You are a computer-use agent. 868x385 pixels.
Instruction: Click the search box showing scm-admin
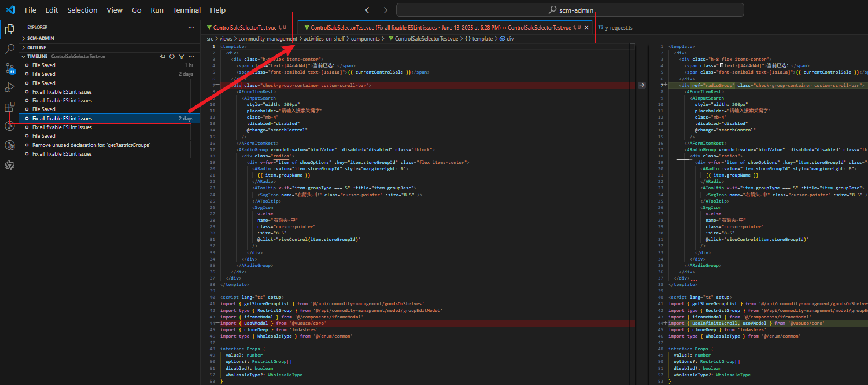[x=570, y=9]
